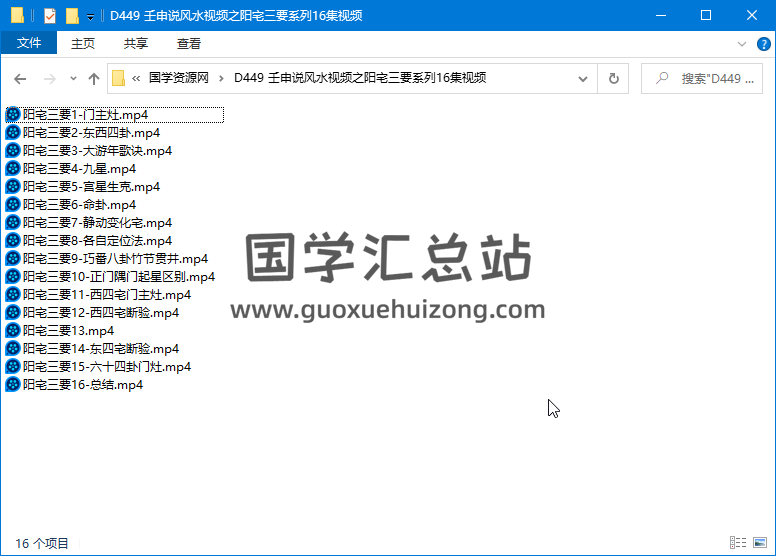Go up one folder level
Screen dimensions: 776x556
pos(94,79)
